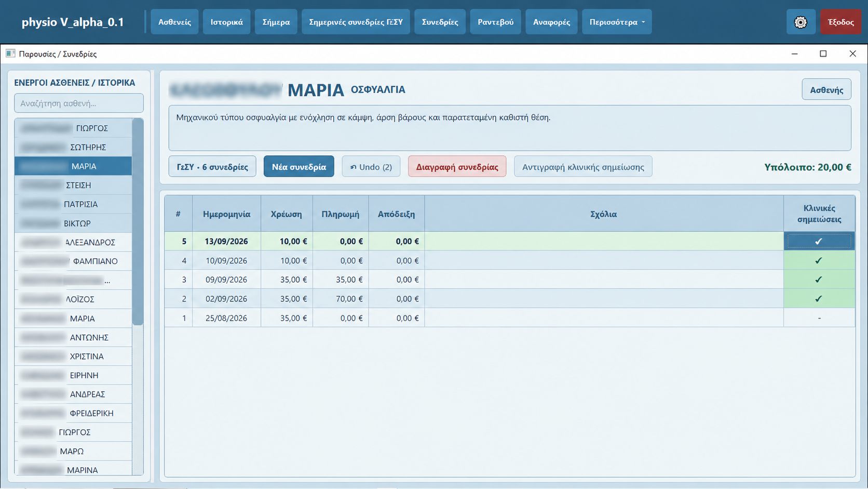Select the date cell 09/09/2026
This screenshot has height=489, width=868.
tap(226, 280)
